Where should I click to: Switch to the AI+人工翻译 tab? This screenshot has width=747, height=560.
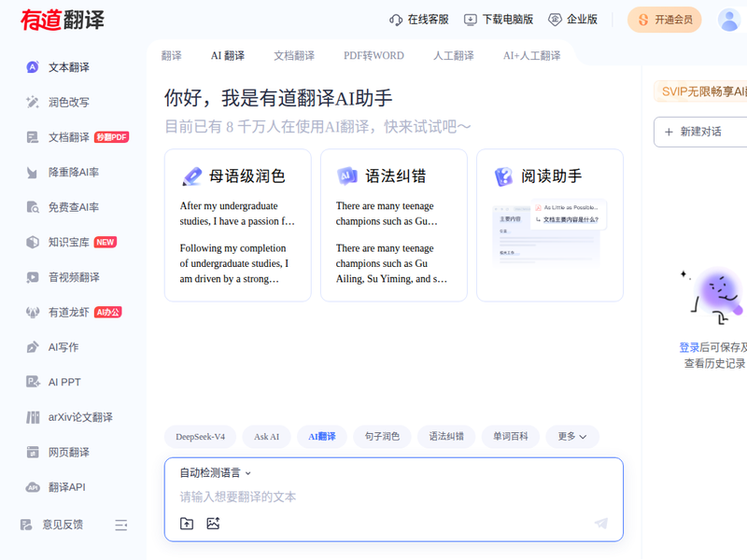(x=531, y=56)
